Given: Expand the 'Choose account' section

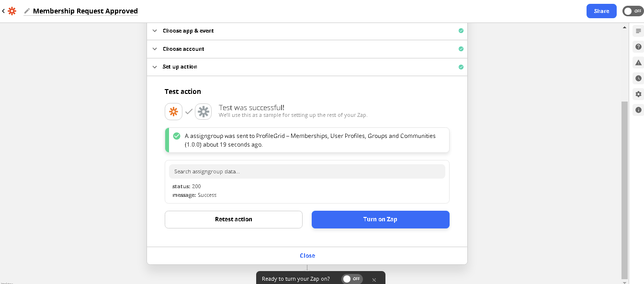Looking at the screenshot, I should (183, 49).
